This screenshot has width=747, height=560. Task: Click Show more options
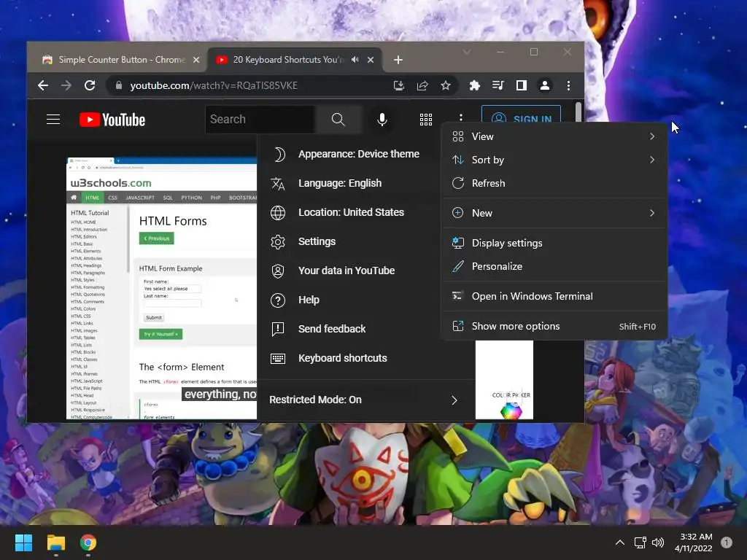pos(554,326)
